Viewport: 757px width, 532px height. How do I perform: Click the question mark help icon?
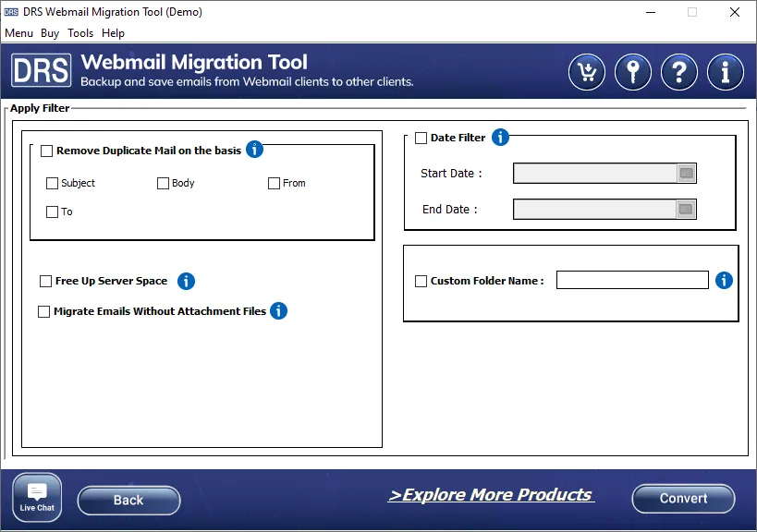click(x=679, y=72)
